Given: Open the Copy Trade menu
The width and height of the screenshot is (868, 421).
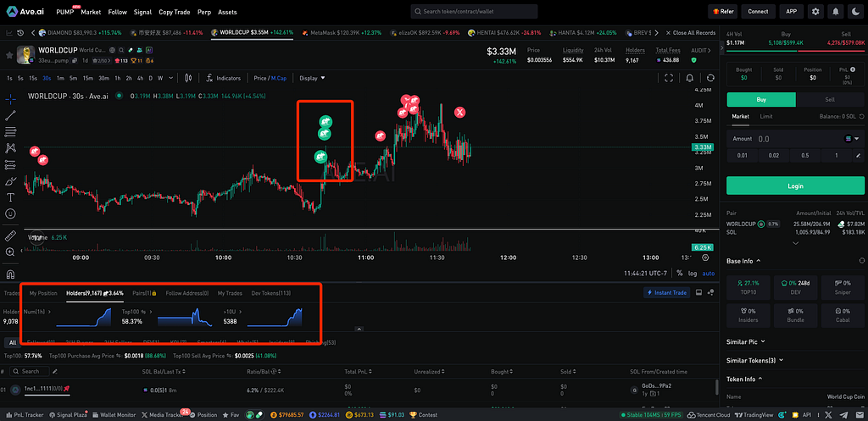Looking at the screenshot, I should (174, 12).
